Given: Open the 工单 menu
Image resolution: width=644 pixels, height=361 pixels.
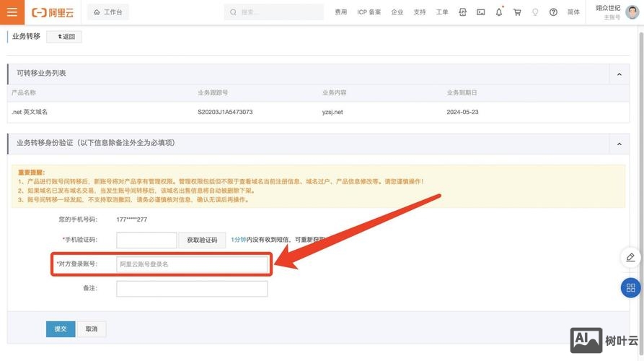Looking at the screenshot, I should tap(442, 12).
